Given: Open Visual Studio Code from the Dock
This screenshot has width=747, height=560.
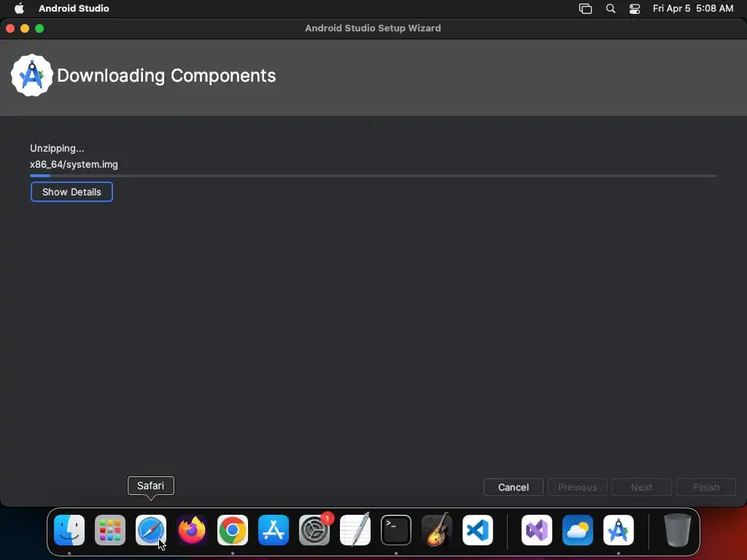Looking at the screenshot, I should tap(478, 530).
